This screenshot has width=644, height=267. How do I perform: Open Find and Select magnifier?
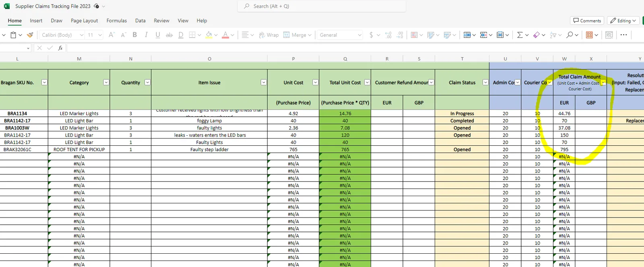[x=570, y=35]
